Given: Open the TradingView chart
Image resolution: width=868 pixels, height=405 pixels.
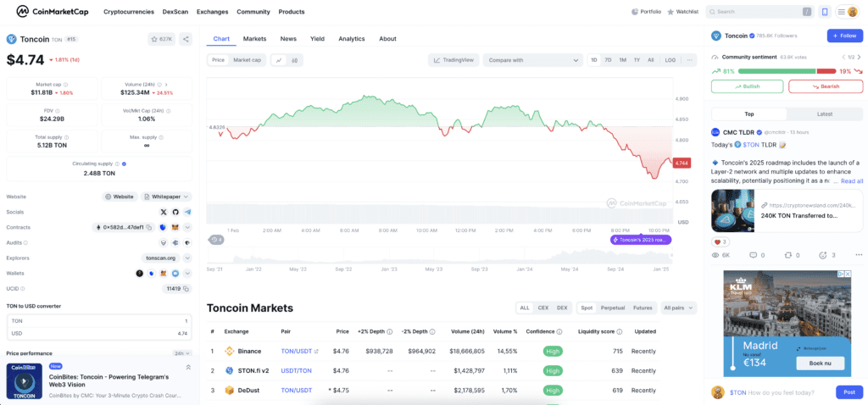Looking at the screenshot, I should (454, 60).
